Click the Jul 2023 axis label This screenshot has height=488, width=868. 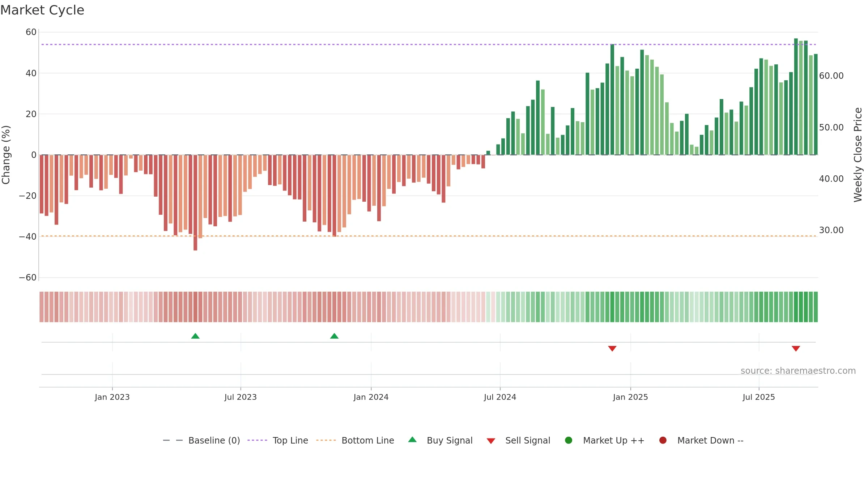pos(241,397)
